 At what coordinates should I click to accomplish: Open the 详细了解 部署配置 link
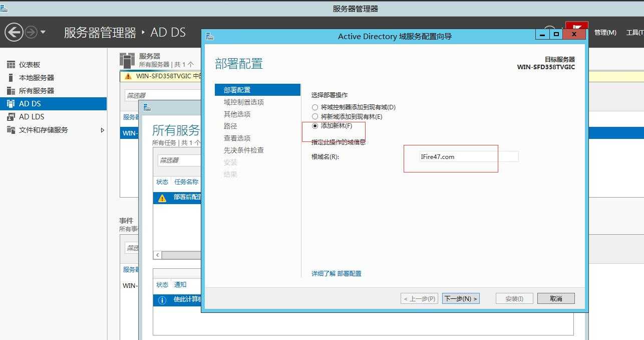336,273
